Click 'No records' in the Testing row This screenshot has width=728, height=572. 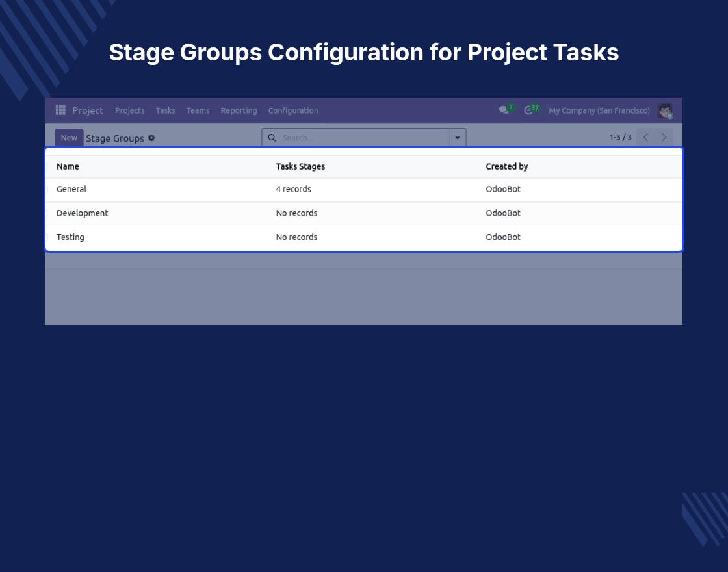296,237
